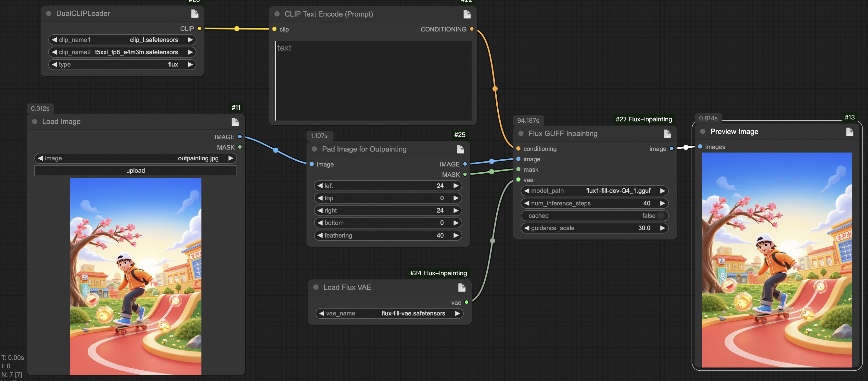Screen dimensions: 868x381
Task: Click into the prompt text area
Action: (373, 81)
